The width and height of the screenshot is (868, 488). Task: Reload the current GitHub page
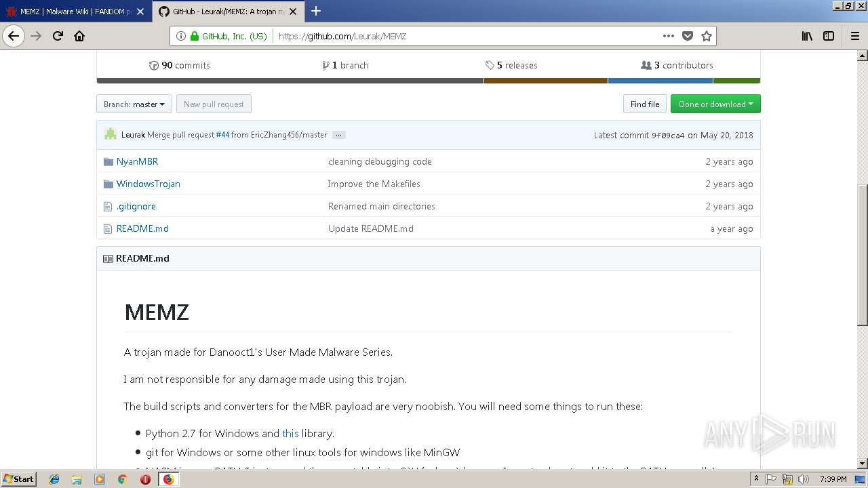coord(58,37)
